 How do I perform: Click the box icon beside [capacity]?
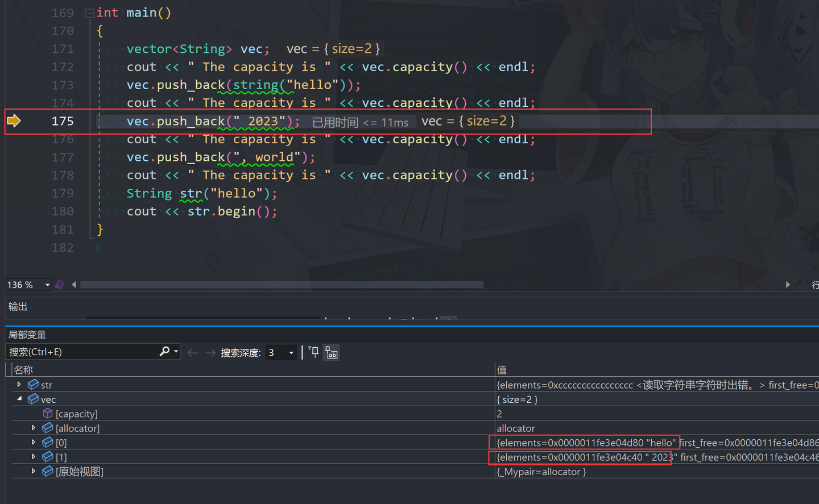[x=47, y=413]
